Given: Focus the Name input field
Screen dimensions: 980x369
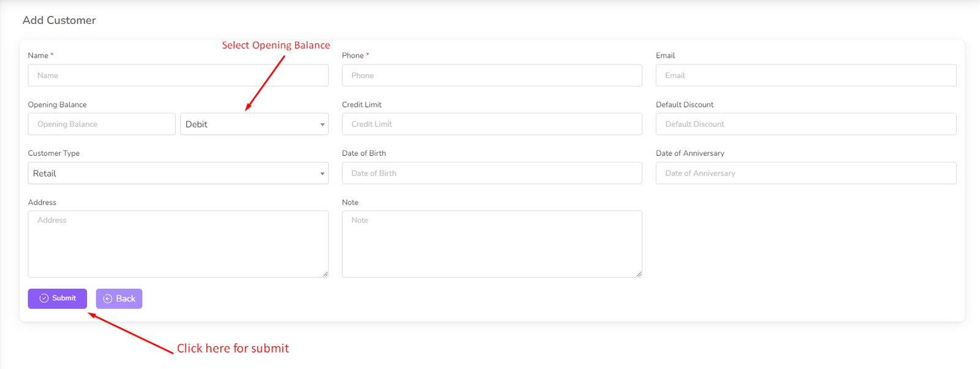Looking at the screenshot, I should [x=178, y=75].
